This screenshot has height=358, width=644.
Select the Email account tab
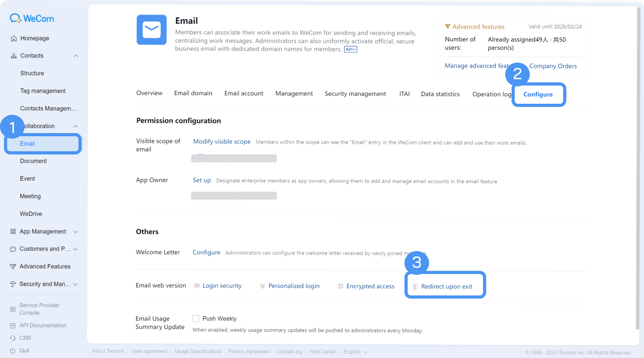point(244,93)
